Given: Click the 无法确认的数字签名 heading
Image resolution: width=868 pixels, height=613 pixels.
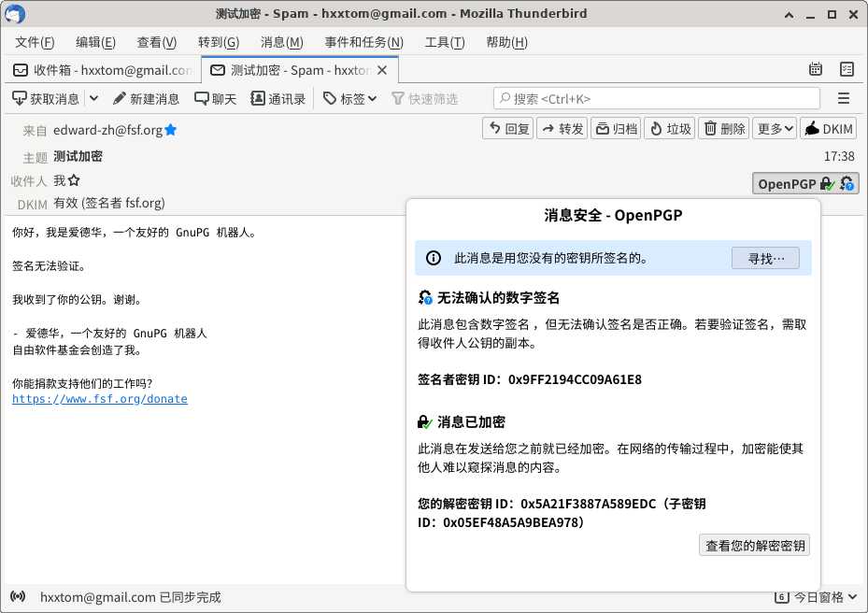Looking at the screenshot, I should tap(498, 298).
